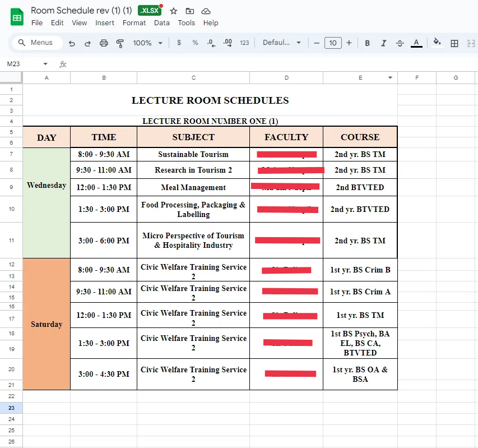Open the Help menu
The width and height of the screenshot is (478, 448).
pyautogui.click(x=211, y=23)
